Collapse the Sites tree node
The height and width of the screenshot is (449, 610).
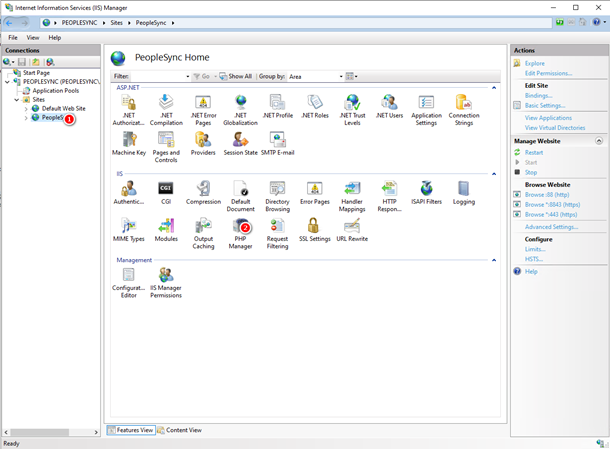pyautogui.click(x=17, y=100)
